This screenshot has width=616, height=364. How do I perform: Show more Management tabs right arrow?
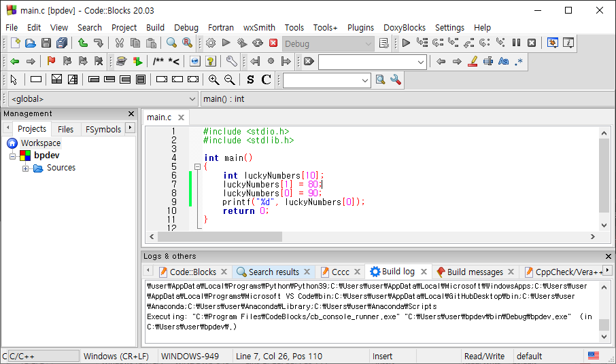130,128
